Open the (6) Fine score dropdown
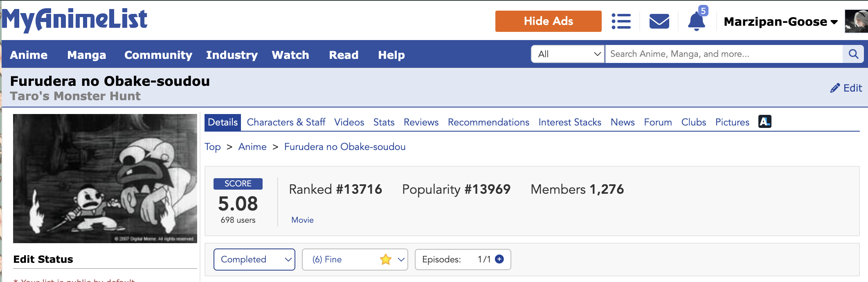This screenshot has width=868, height=282. pyautogui.click(x=355, y=260)
